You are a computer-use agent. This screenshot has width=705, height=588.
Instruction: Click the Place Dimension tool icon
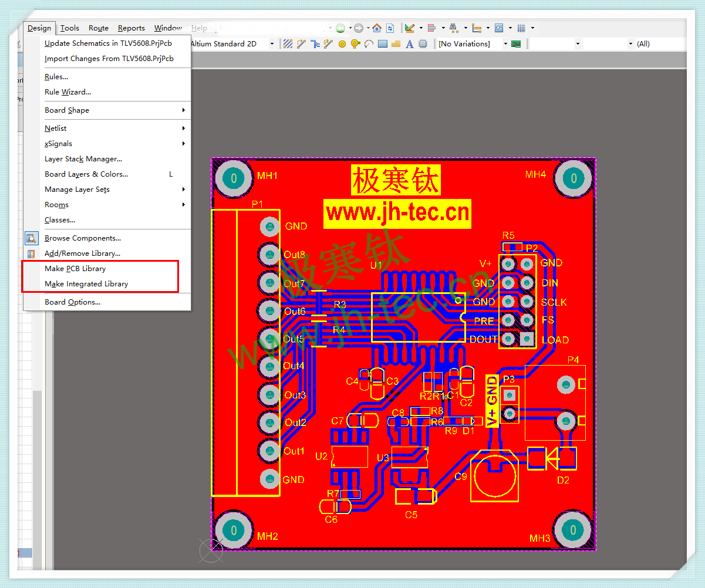[x=477, y=28]
